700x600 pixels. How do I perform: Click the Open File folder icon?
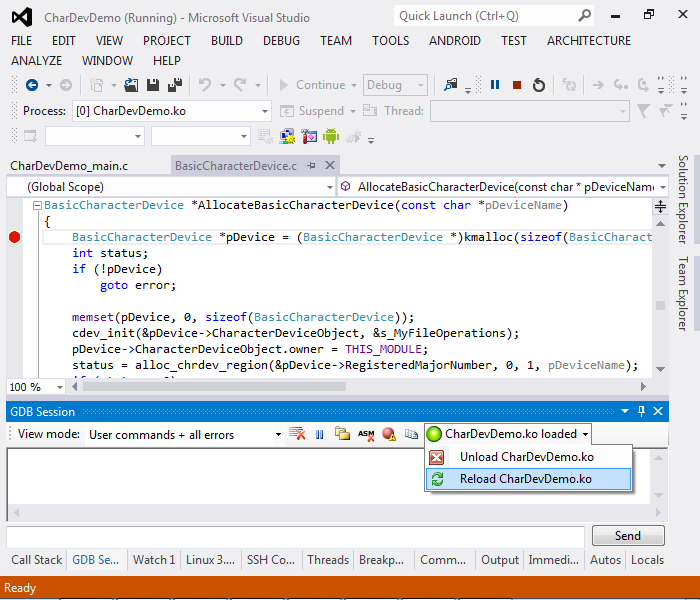pyautogui.click(x=131, y=85)
